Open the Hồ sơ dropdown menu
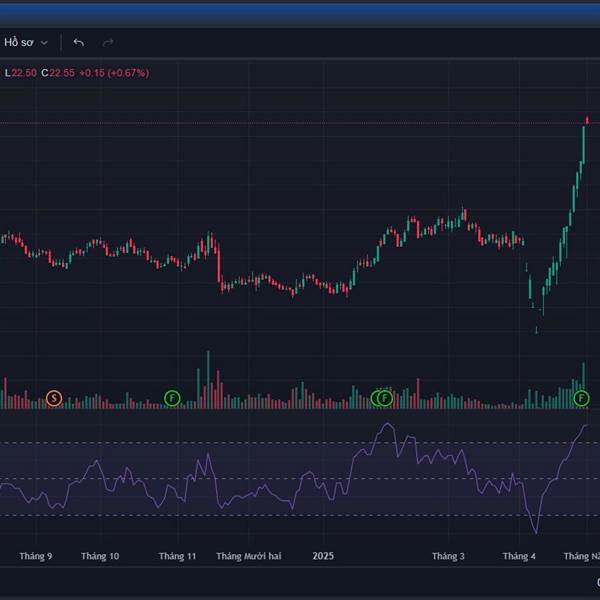The image size is (600, 600). click(x=26, y=42)
